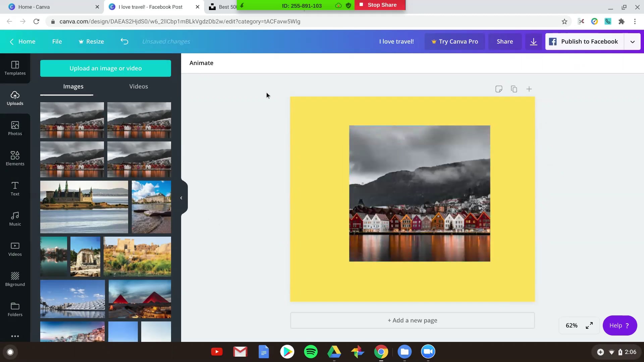Viewport: 644px width, 362px height.
Task: Switch to the Videos upload tab
Action: [x=139, y=86]
